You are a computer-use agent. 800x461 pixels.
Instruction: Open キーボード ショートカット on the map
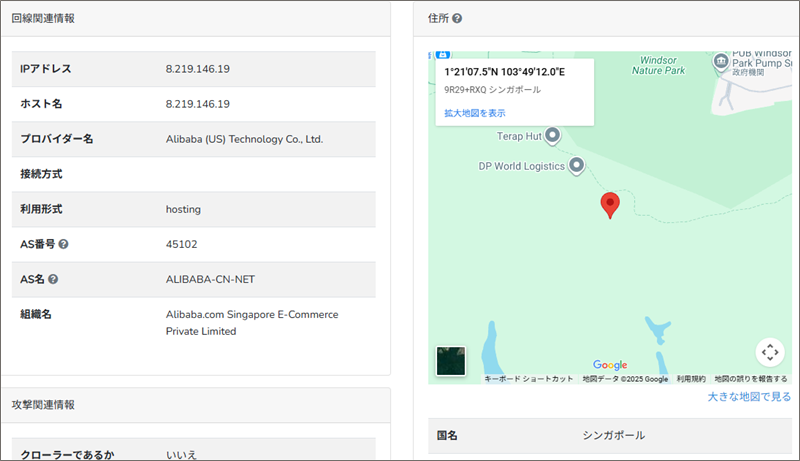pos(529,379)
